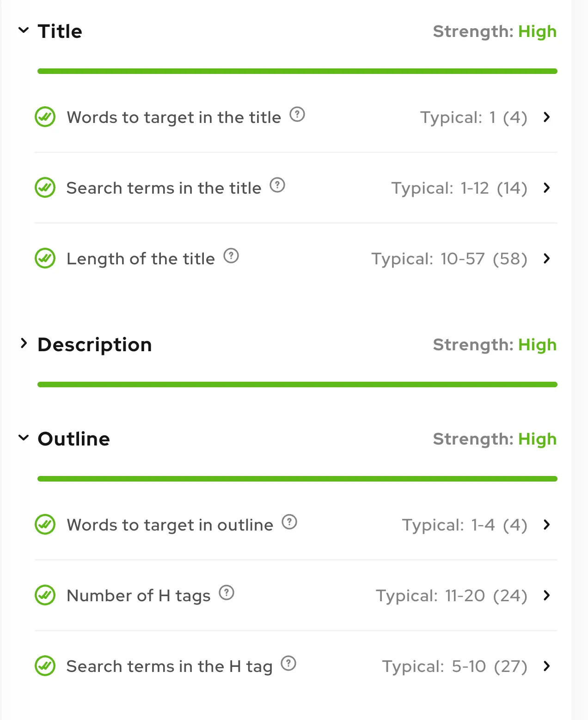The image size is (588, 720).
Task: Click green check icon for Length of the title
Action: pyautogui.click(x=45, y=258)
